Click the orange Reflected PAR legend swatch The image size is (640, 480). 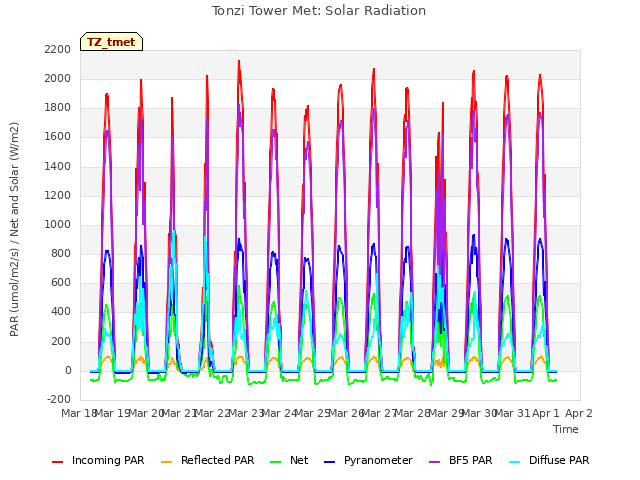167,462
